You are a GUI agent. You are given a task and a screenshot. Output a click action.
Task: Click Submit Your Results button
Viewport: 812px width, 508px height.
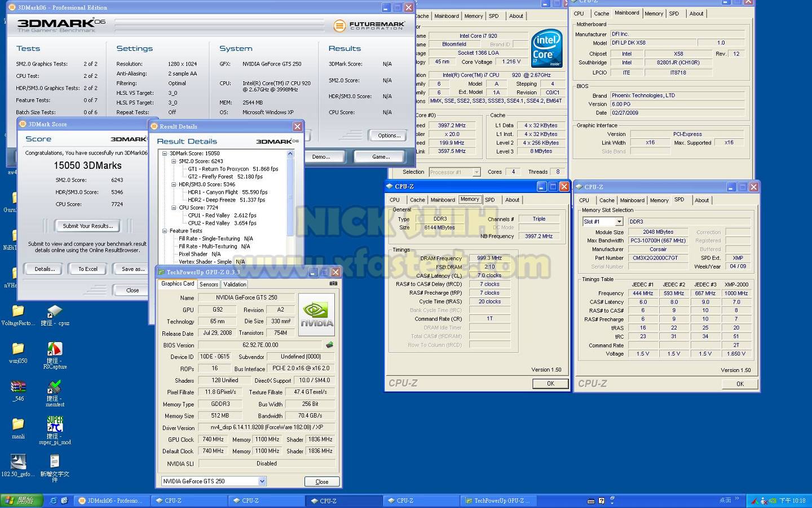[x=87, y=226]
